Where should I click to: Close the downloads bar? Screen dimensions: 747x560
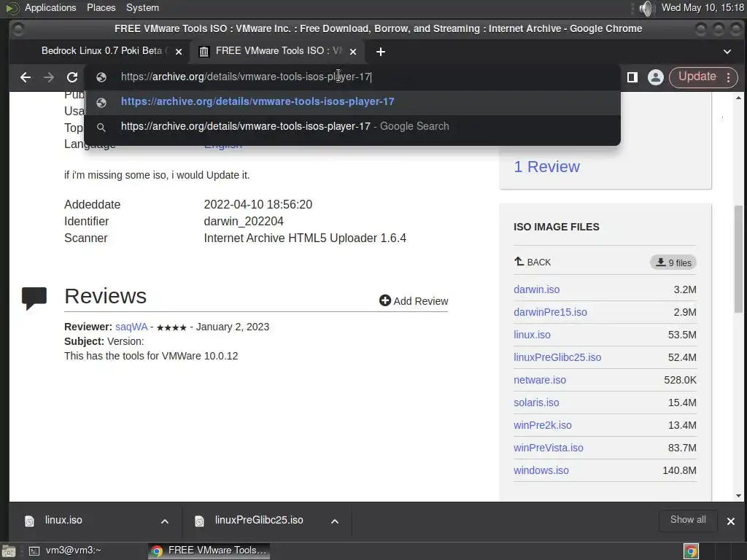click(731, 521)
